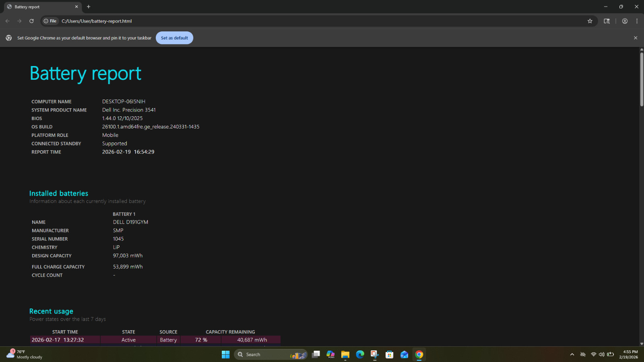Open the Wi-Fi network tray icon
644x362 pixels.
point(593,354)
